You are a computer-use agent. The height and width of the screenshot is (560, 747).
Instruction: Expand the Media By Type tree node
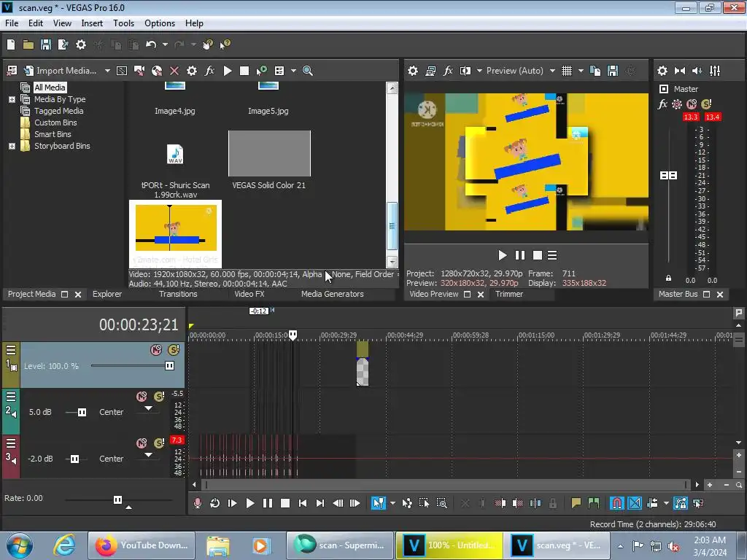[x=12, y=99]
